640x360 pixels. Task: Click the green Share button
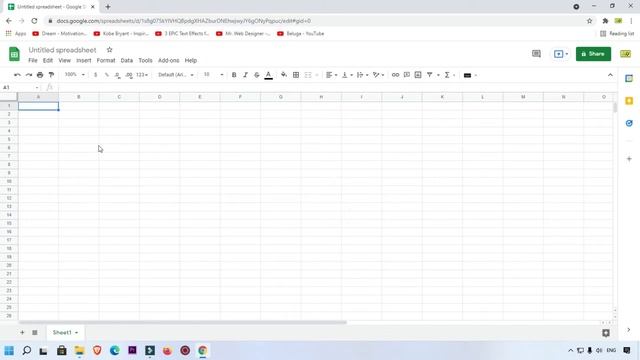pos(593,54)
